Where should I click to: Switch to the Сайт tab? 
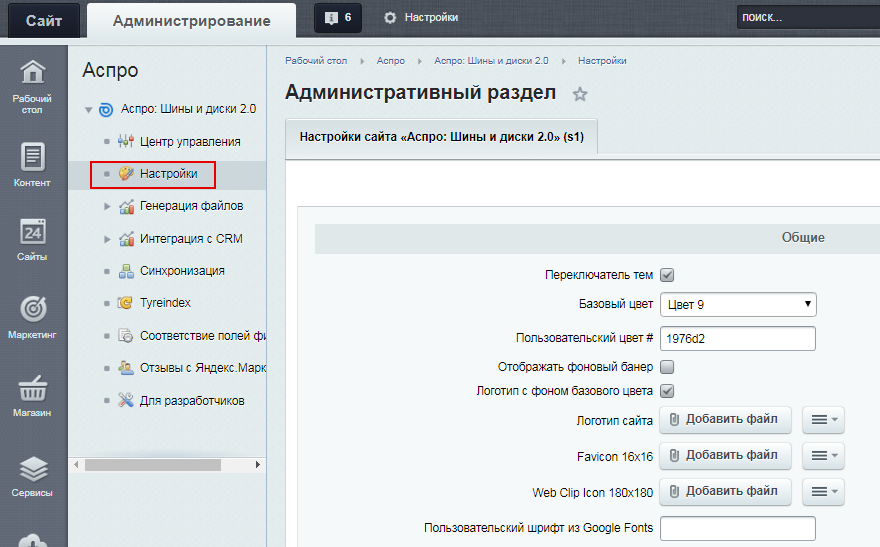click(44, 21)
